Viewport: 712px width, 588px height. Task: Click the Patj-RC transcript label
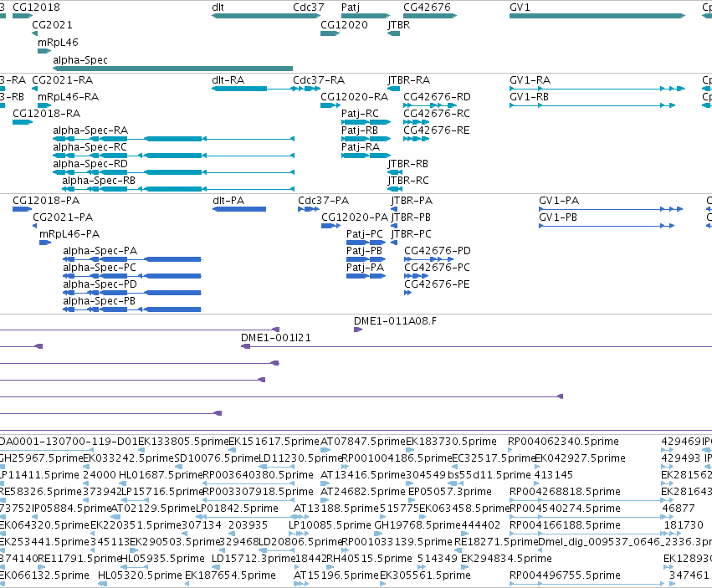[360, 114]
